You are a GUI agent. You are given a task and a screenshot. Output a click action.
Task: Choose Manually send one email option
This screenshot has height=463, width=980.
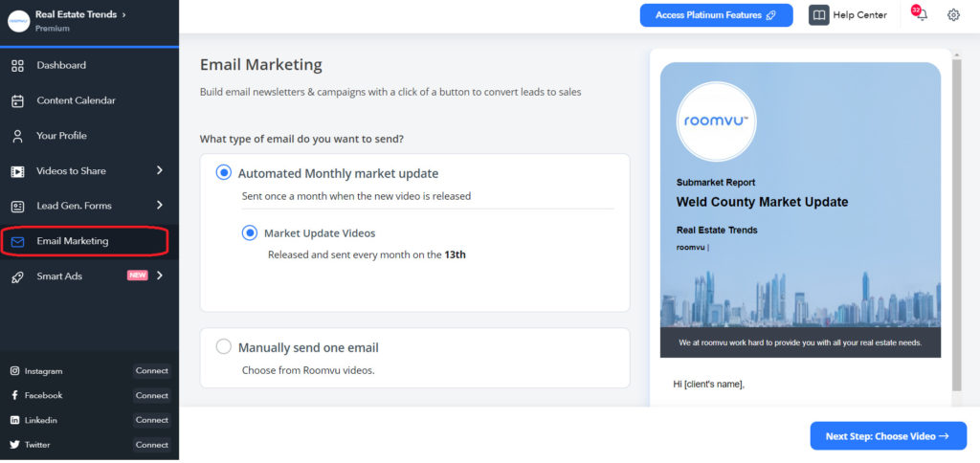224,347
